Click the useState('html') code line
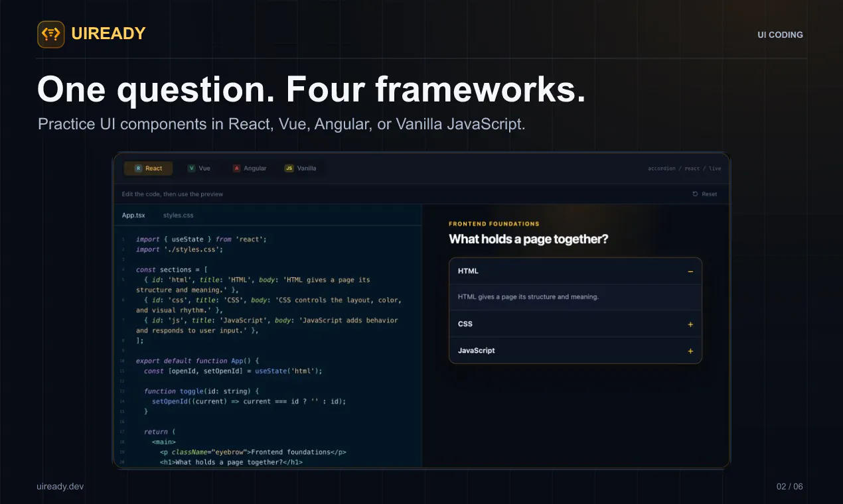Screen dimensions: 843x504 (x=233, y=371)
